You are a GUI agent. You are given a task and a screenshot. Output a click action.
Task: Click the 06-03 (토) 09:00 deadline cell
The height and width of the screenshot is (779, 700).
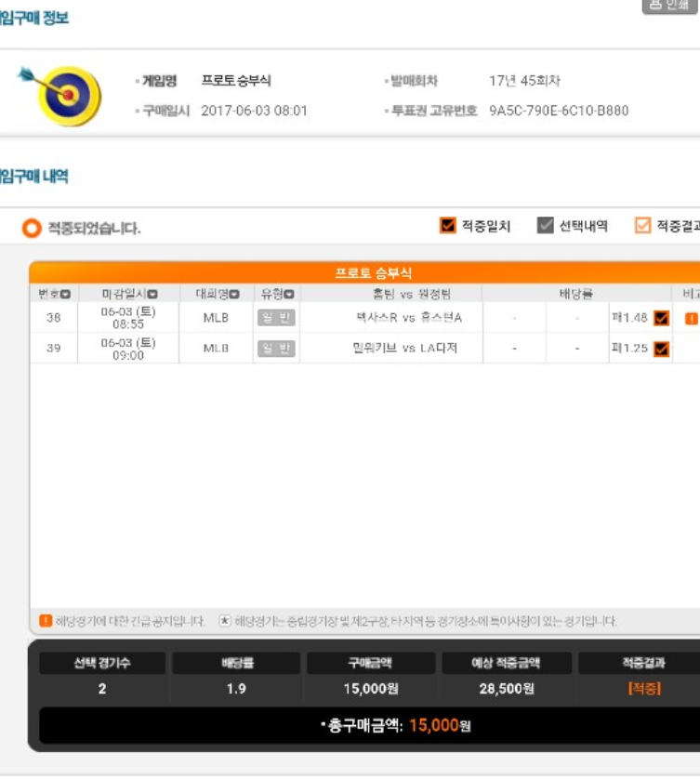coord(128,349)
